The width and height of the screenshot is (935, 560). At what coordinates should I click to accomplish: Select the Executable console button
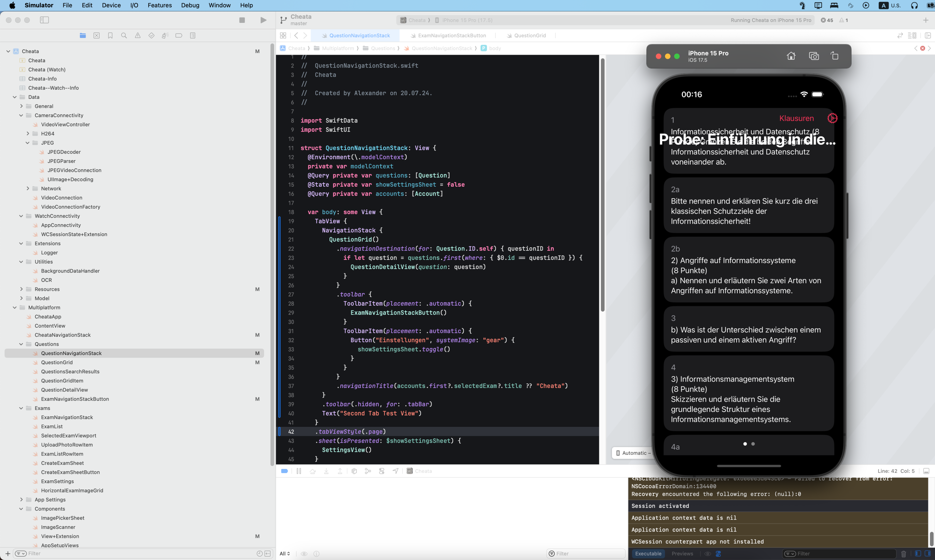coord(648,554)
